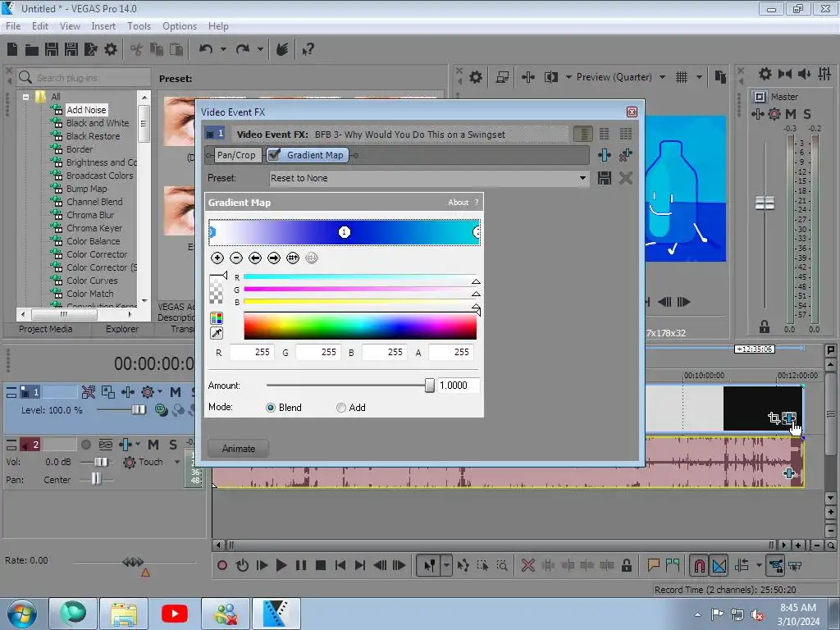The height and width of the screenshot is (630, 840).
Task: Click the New project icon
Action: click(x=12, y=50)
